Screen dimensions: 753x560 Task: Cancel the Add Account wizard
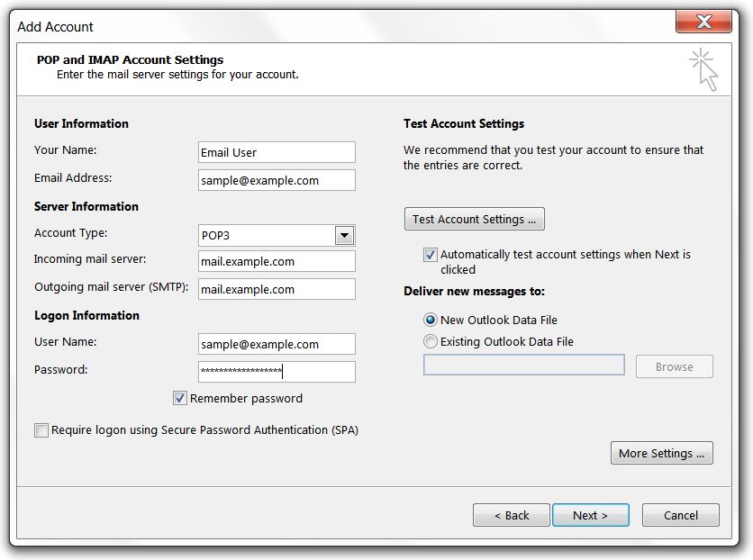(x=680, y=515)
